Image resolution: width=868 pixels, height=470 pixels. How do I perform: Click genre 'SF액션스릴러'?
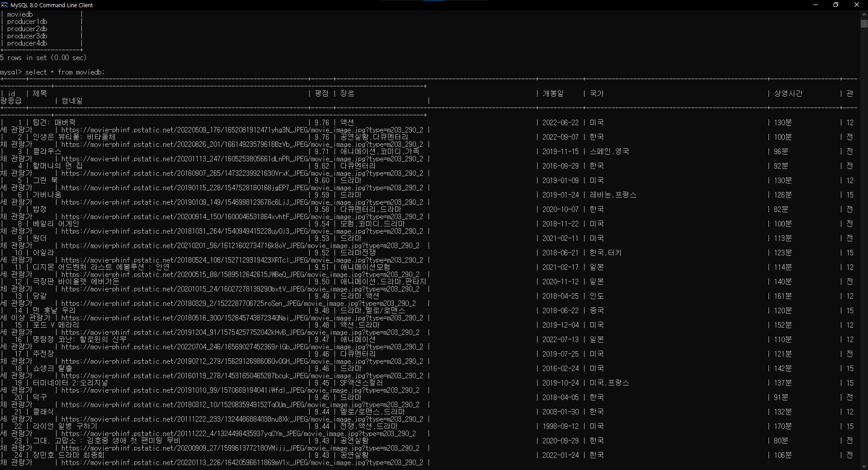(x=362, y=383)
